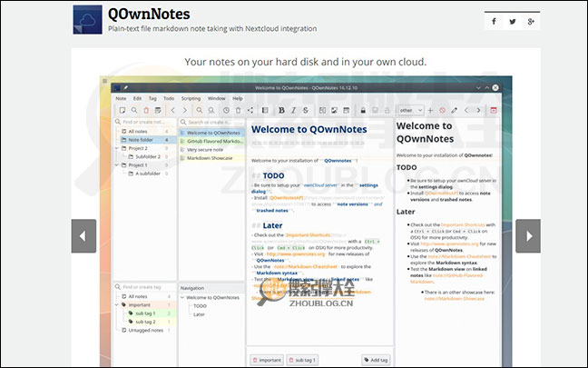Click the rename workspace pencil icon
This screenshot has height=368, width=588.
(454, 110)
